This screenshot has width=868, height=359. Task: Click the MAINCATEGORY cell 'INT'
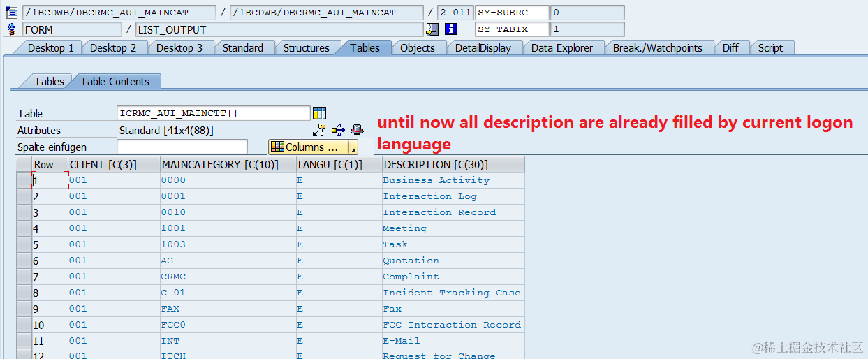point(228,341)
